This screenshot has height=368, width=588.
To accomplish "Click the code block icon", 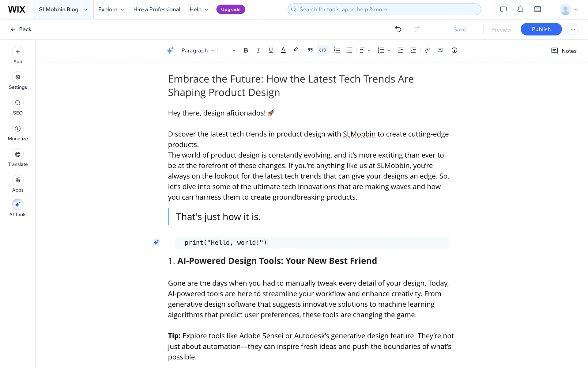I will click(x=322, y=51).
